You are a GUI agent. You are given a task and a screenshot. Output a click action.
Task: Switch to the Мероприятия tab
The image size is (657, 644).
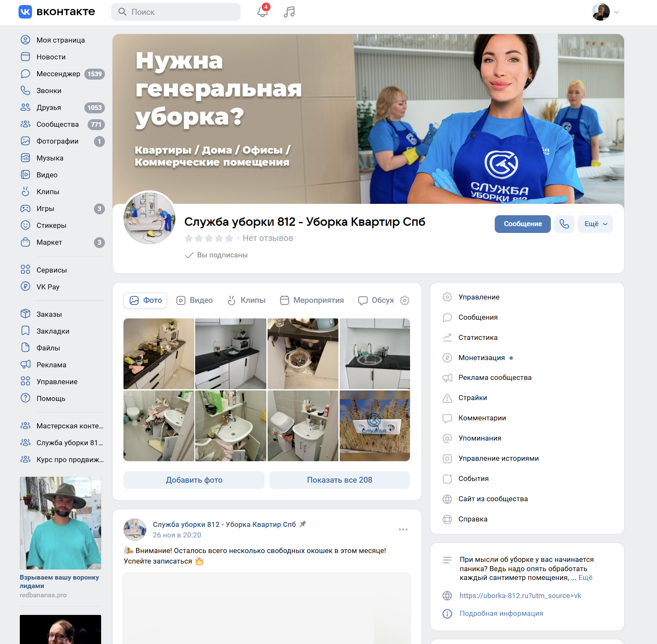click(x=312, y=300)
